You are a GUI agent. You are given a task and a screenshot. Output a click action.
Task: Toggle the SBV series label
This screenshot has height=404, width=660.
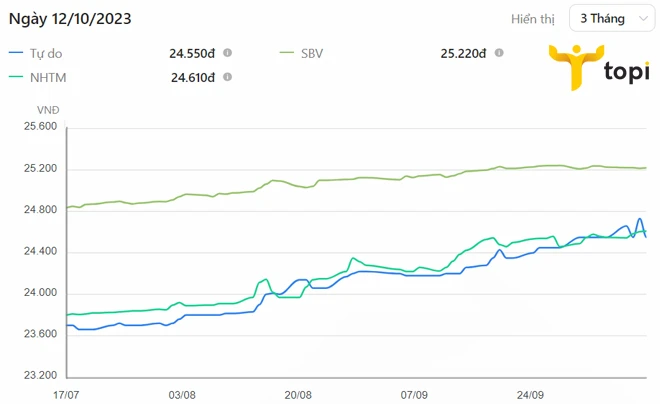point(312,53)
